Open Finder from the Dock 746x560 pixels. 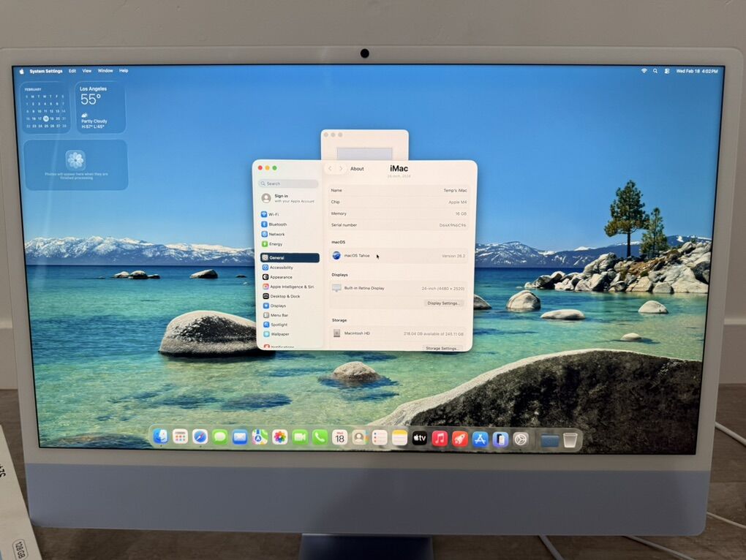pos(160,436)
